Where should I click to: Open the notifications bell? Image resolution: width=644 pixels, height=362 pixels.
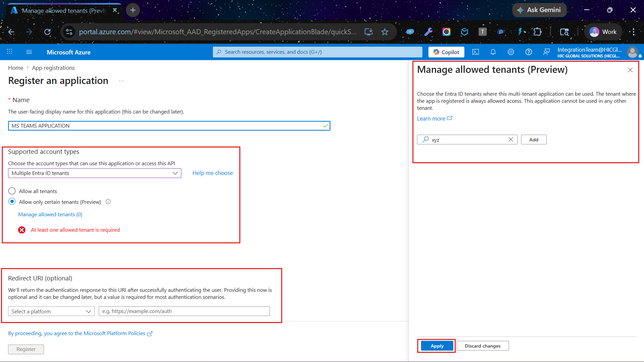tap(493, 52)
